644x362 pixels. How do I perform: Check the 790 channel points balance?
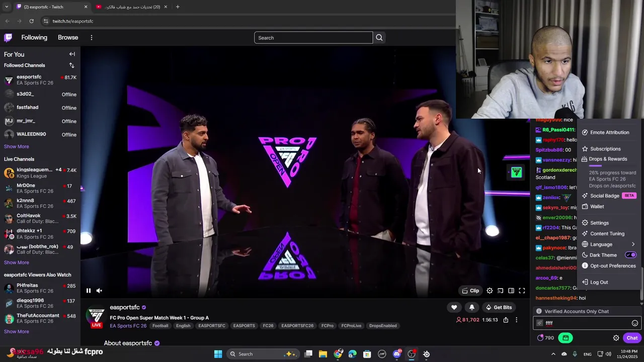546,338
